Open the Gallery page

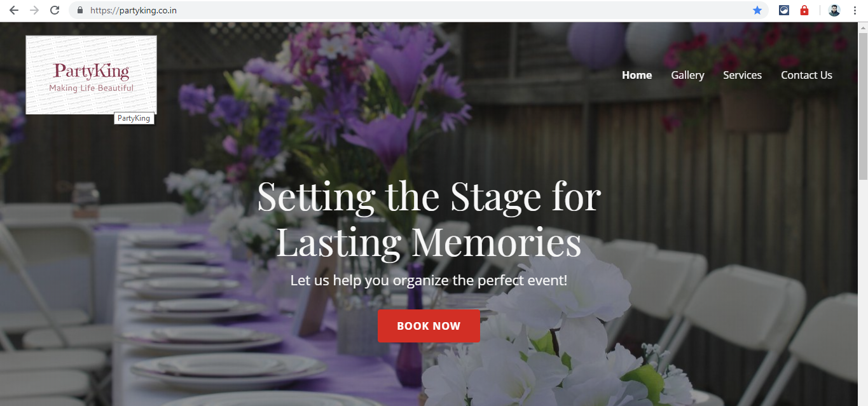687,75
